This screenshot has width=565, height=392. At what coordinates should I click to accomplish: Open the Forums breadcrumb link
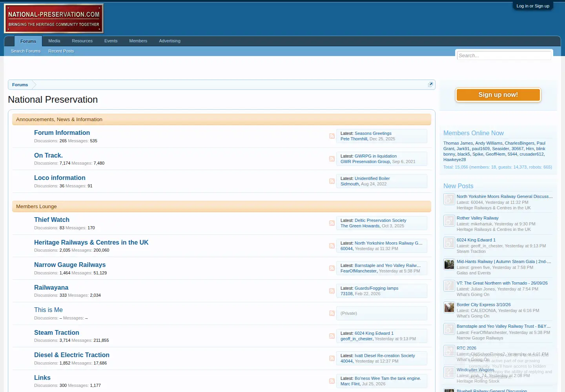point(20,85)
